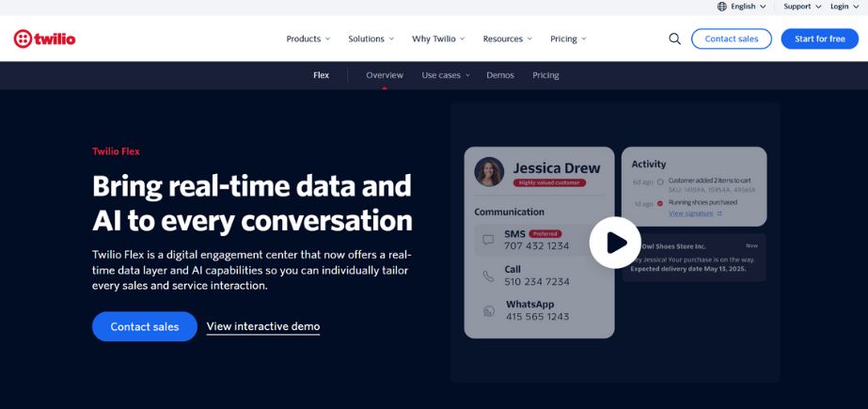The width and height of the screenshot is (868, 409).
Task: Switch to the Demos tab
Action: click(500, 75)
